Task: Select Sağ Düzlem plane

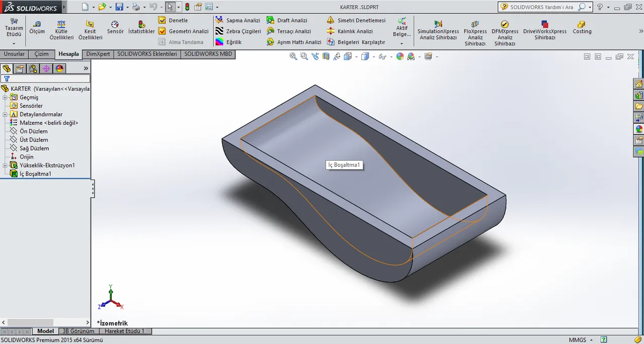Action: point(30,149)
